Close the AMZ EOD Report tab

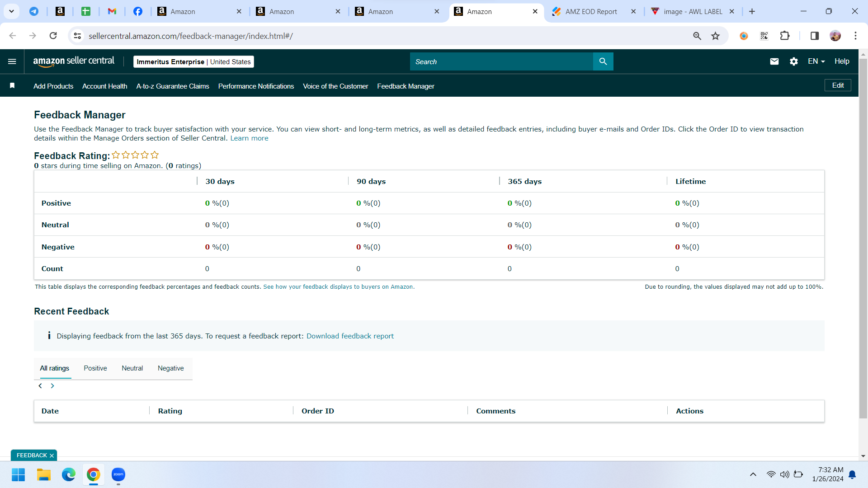tap(633, 11)
